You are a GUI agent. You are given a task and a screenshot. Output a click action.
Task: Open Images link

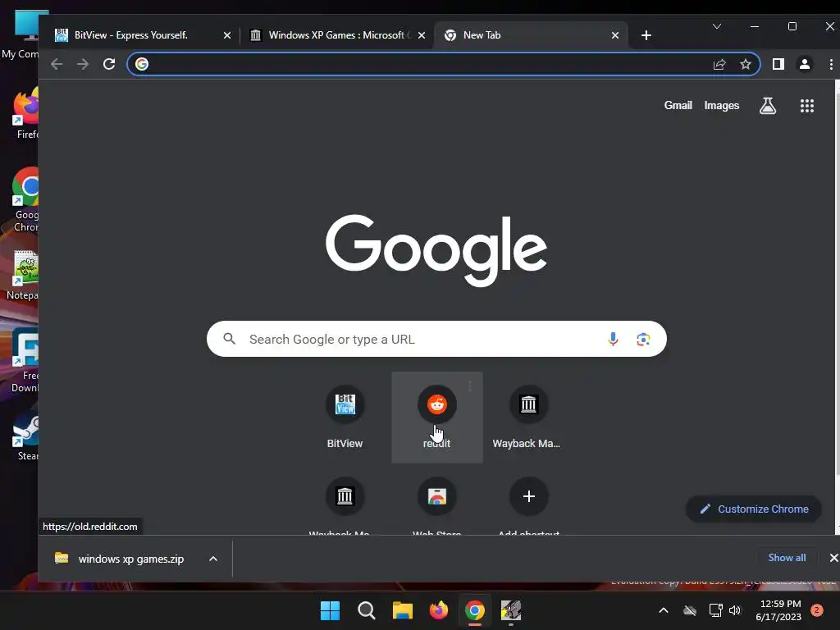click(x=722, y=106)
